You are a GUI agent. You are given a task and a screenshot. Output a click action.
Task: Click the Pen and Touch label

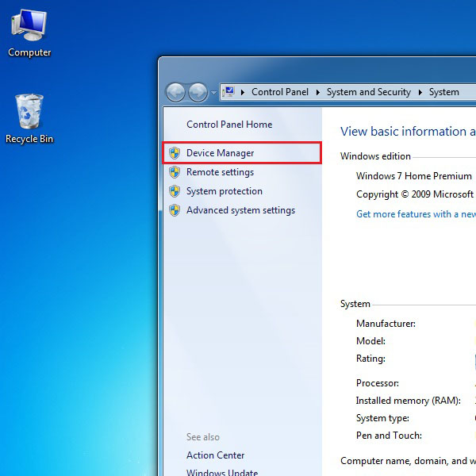(x=389, y=436)
